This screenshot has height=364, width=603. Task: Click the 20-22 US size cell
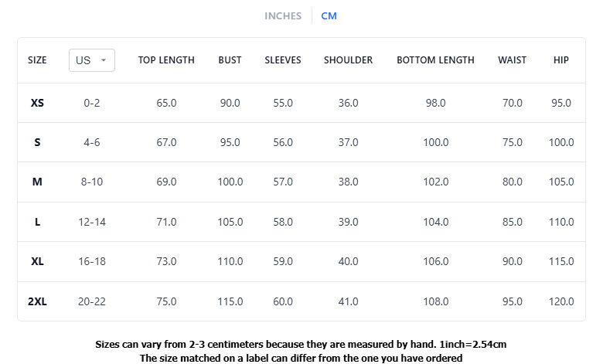click(92, 301)
